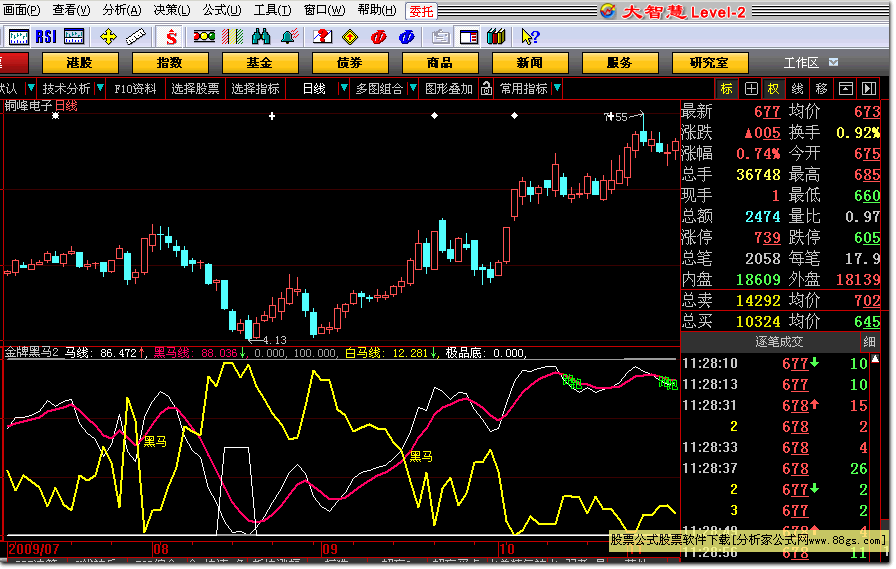This screenshot has width=896, height=569.
Task: Open the bookshelf books icon
Action: click(x=496, y=37)
